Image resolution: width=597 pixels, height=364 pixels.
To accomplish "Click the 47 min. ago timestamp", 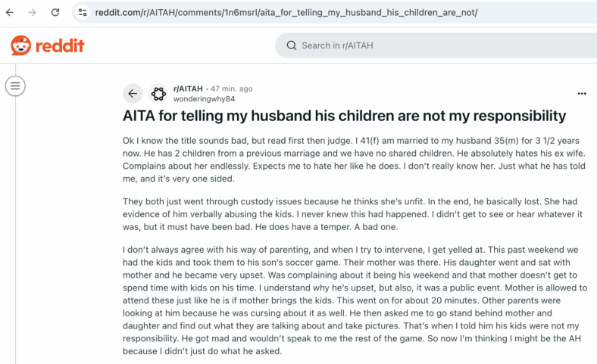I will 232,89.
